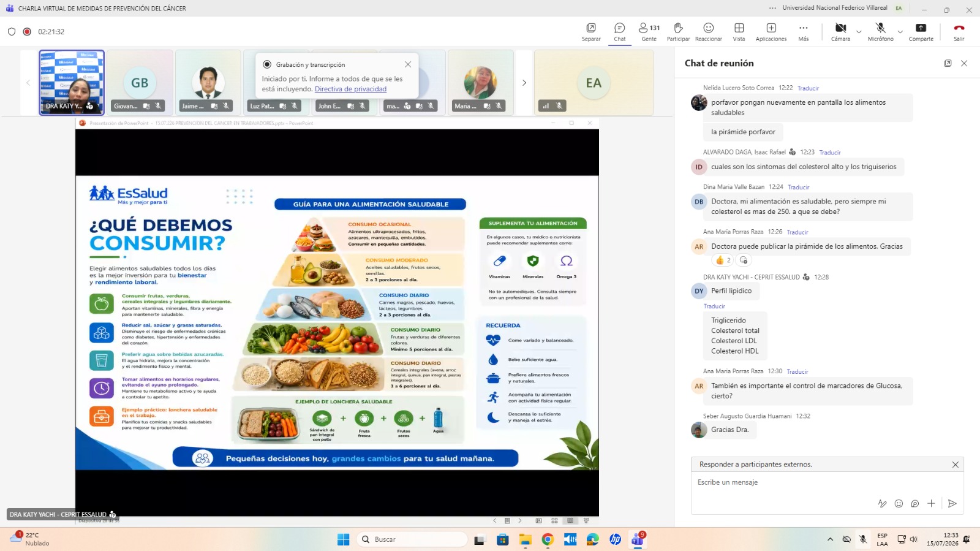Open the Aplicaciones menu
This screenshot has width=980, height=551.
click(771, 32)
